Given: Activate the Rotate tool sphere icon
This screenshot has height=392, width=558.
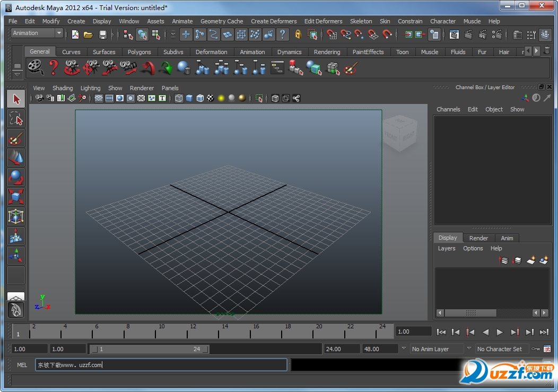Looking at the screenshot, I should click(16, 177).
